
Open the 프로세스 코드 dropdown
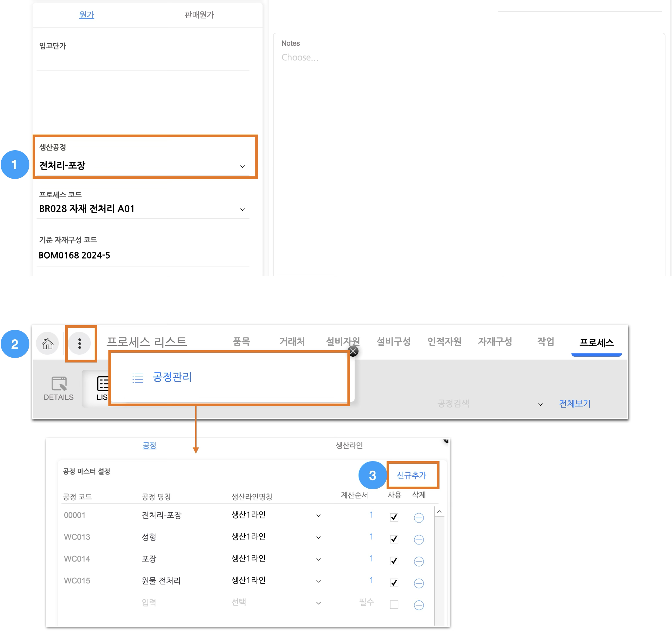point(242,210)
